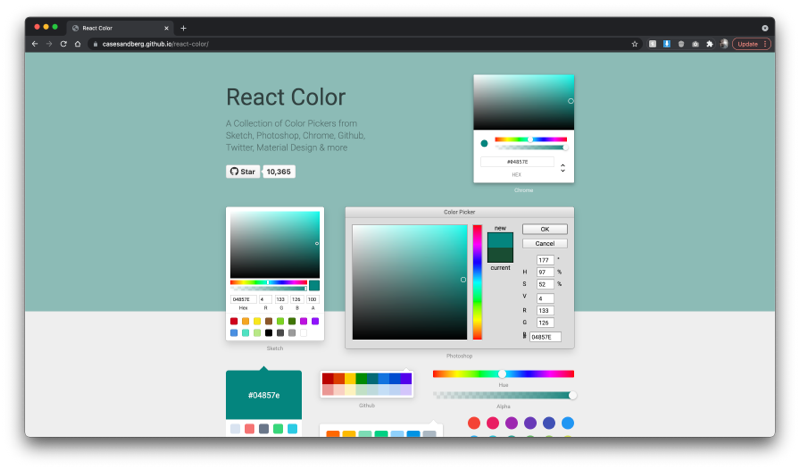Select the light blue circle color swatch
Viewport: 800px width, 475px height.
click(568, 423)
